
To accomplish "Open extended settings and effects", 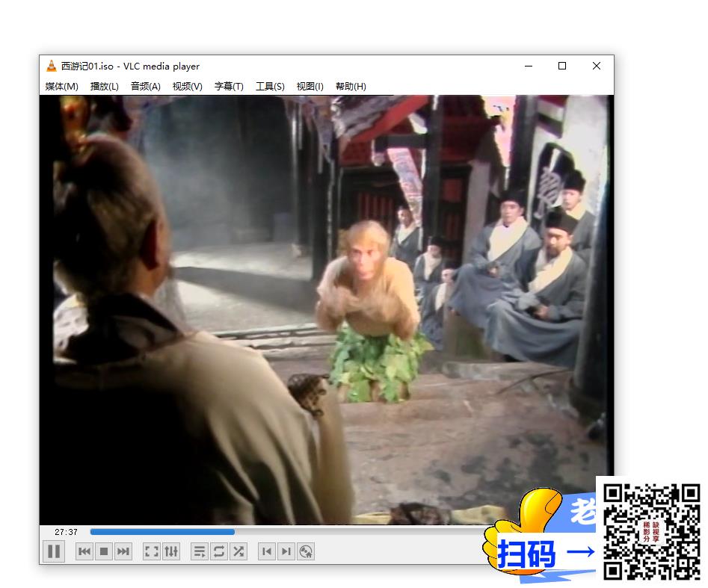I will (x=171, y=551).
